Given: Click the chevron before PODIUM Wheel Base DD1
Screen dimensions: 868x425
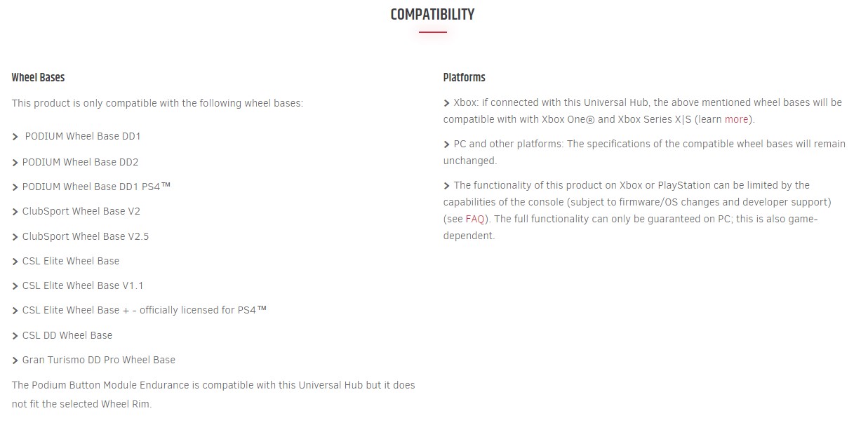Looking at the screenshot, I should click(x=15, y=137).
